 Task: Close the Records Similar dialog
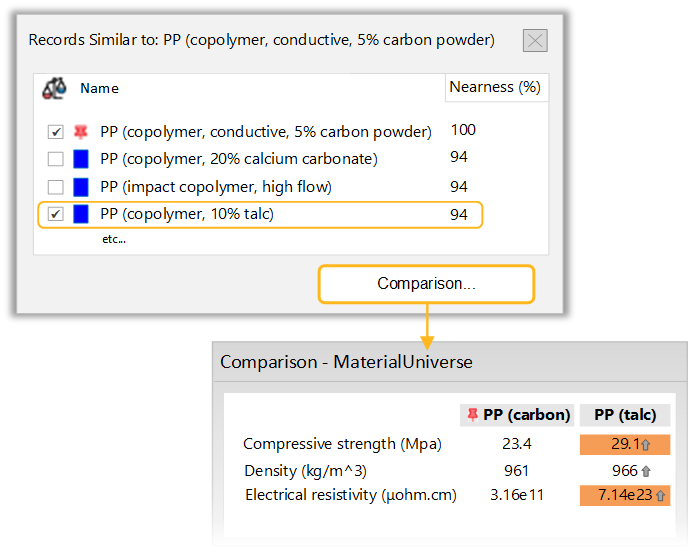point(535,41)
